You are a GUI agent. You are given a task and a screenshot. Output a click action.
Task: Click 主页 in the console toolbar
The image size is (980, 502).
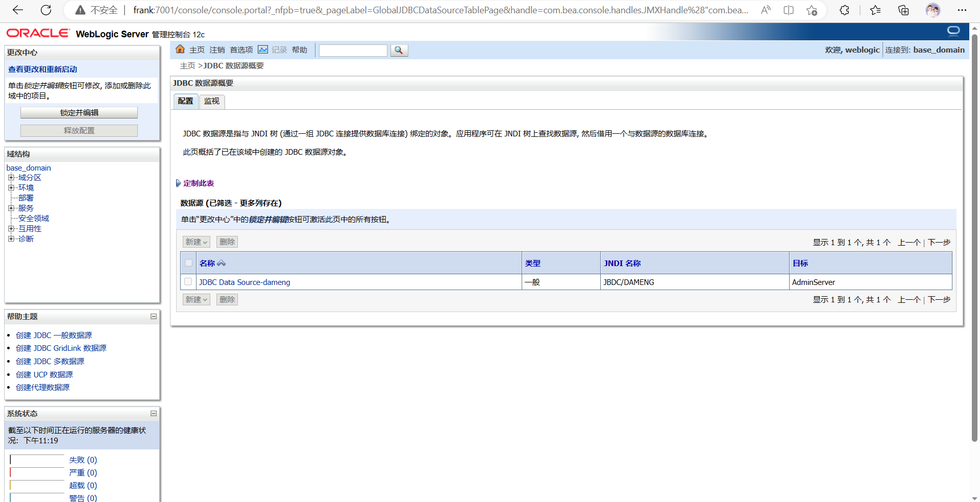pos(197,50)
